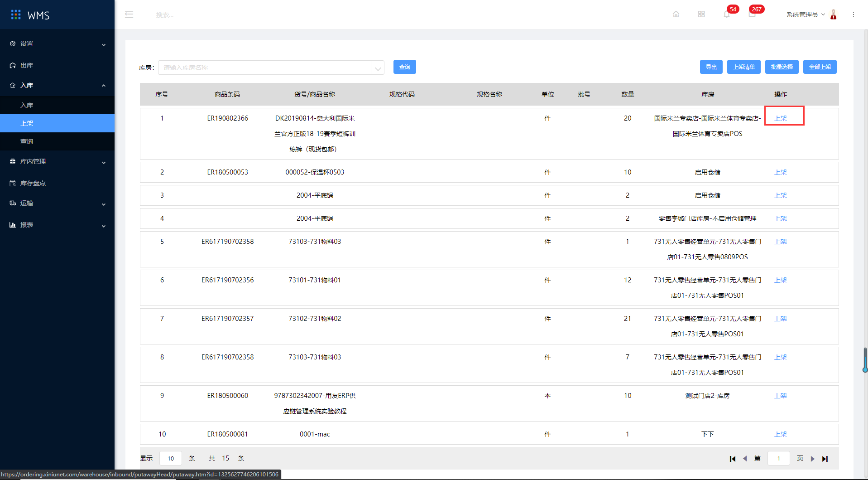Image resolution: width=868 pixels, height=480 pixels.
Task: Collapse sidebar with hamburger menu icon
Action: tap(129, 15)
